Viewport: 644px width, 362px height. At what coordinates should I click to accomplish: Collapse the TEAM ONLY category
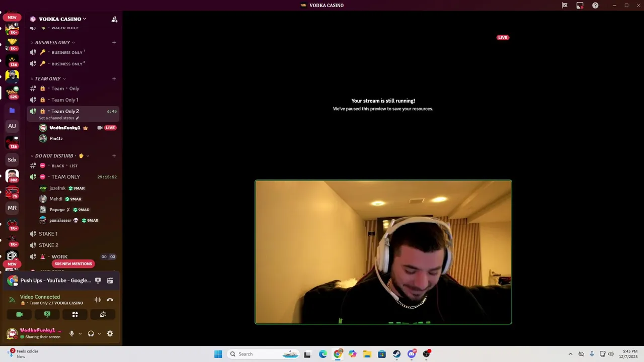tap(48, 79)
